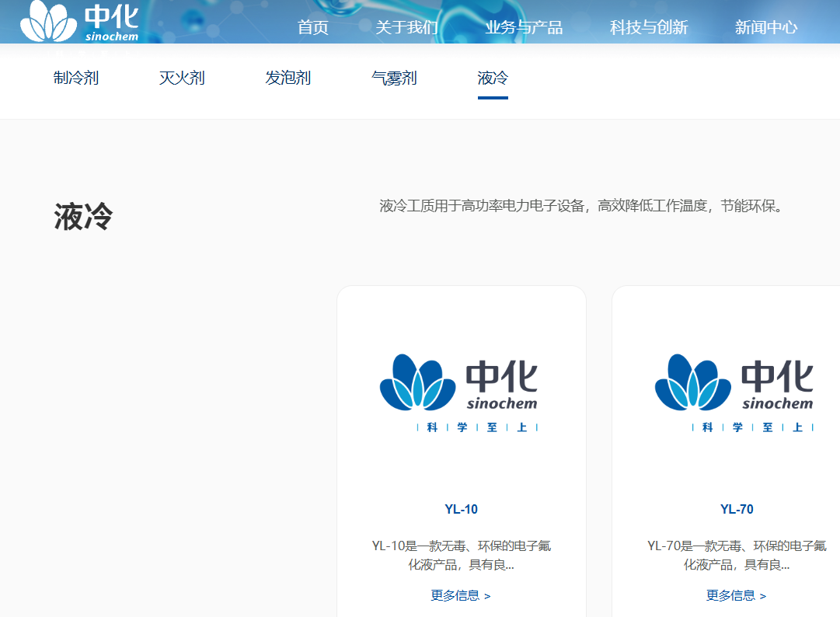
Task: Open the 业务与产品 menu
Action: point(524,27)
